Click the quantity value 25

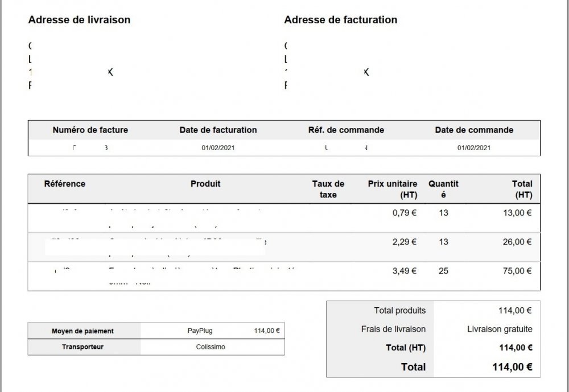(x=443, y=271)
